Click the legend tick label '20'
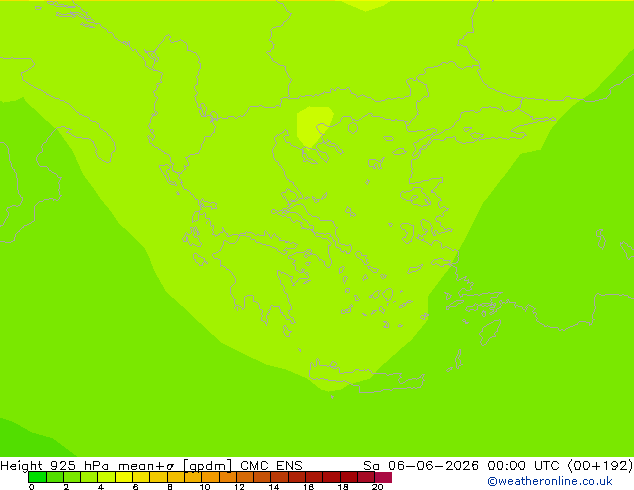 pos(377,487)
